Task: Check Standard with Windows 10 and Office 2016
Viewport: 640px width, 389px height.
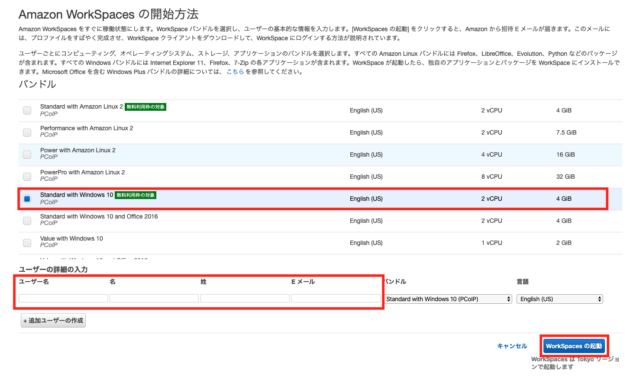Action: point(27,221)
